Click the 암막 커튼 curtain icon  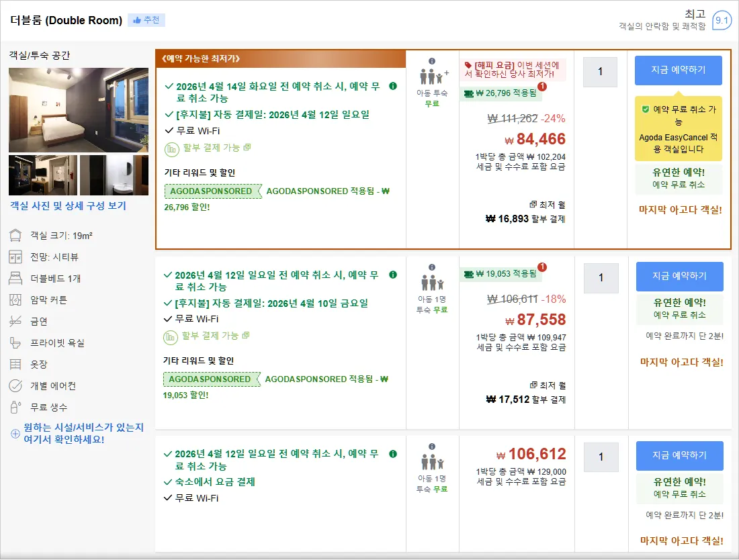click(x=15, y=300)
